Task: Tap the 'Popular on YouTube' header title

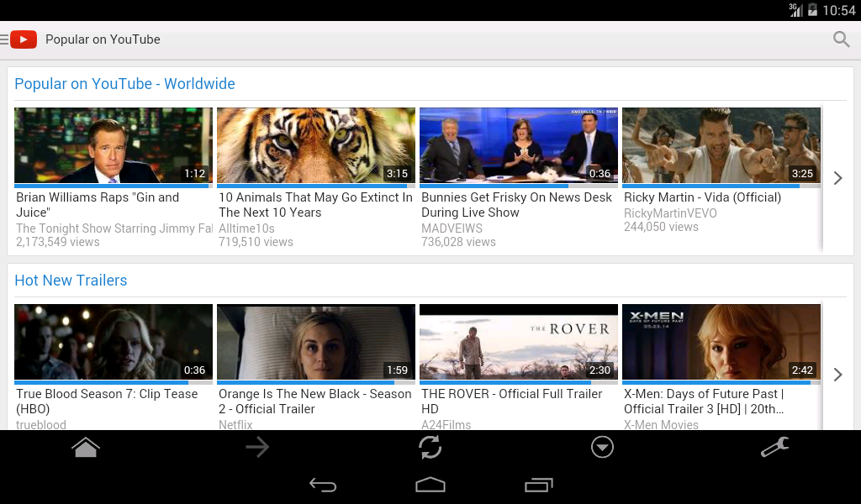Action: click(x=103, y=39)
